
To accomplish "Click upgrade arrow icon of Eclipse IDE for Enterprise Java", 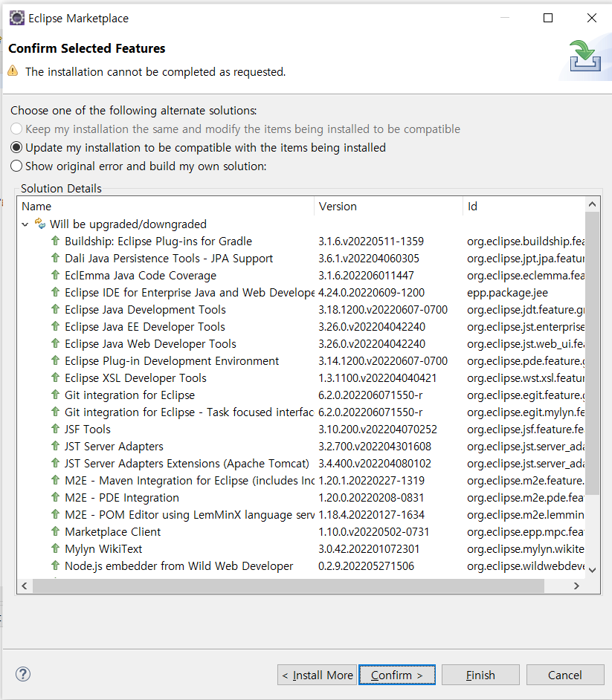I will (x=55, y=292).
